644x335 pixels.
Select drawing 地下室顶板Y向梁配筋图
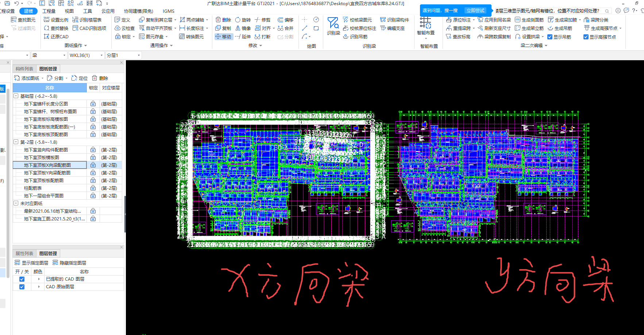[47, 173]
